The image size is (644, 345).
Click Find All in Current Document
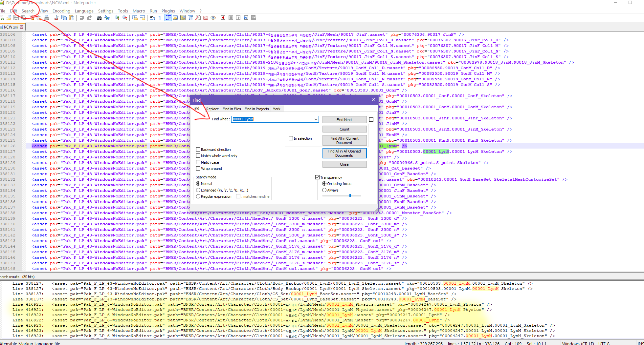point(344,141)
